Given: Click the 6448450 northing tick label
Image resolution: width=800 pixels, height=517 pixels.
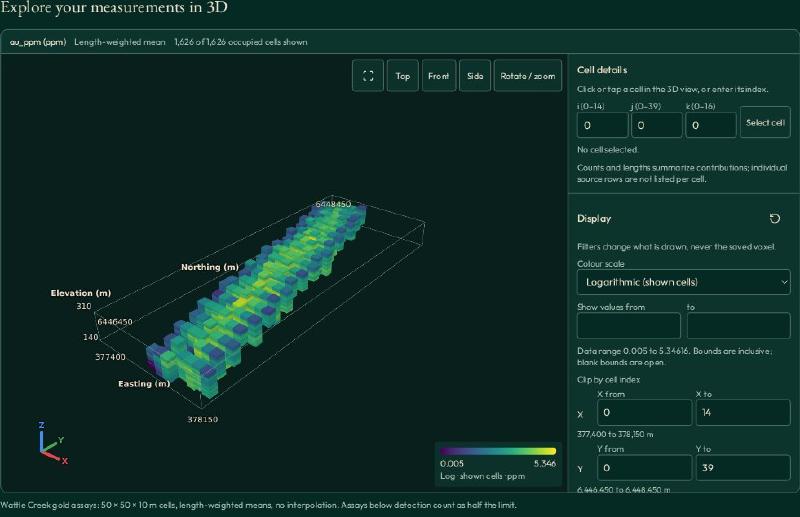Looking at the screenshot, I should [333, 204].
